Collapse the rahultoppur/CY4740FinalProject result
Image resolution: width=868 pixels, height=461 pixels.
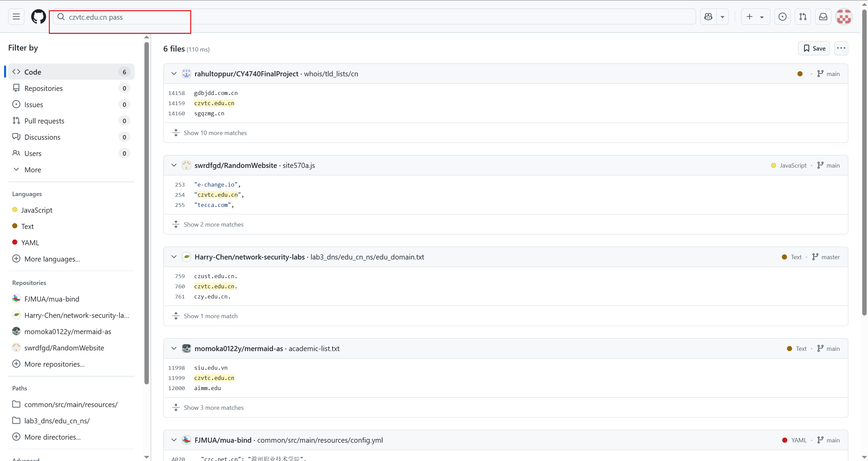tap(174, 74)
